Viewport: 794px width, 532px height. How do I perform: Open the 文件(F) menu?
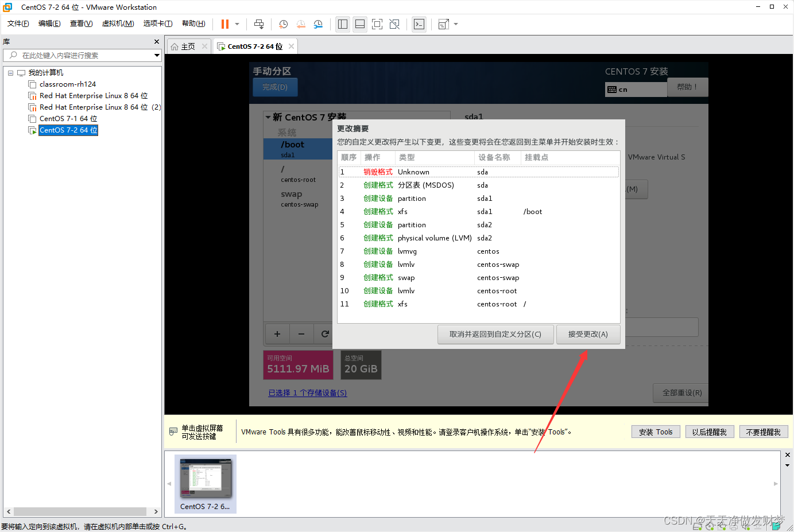pyautogui.click(x=18, y=24)
